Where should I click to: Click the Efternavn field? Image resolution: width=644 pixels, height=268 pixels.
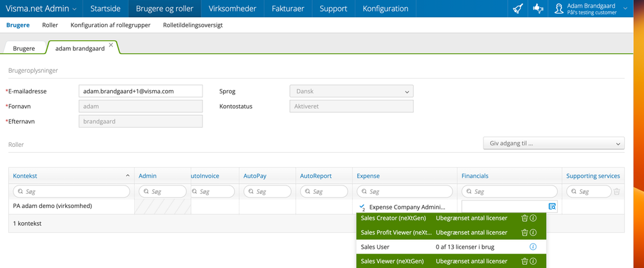(x=141, y=122)
